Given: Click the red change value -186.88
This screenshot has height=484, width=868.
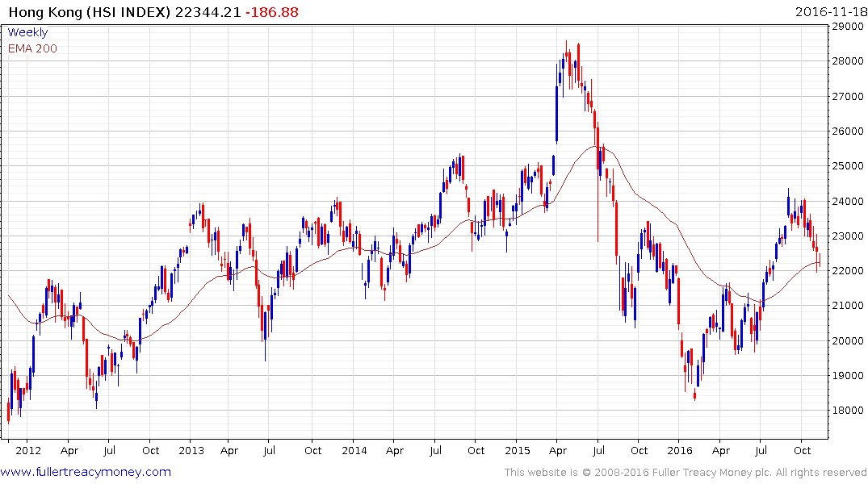Looking at the screenshot, I should pyautogui.click(x=272, y=12).
